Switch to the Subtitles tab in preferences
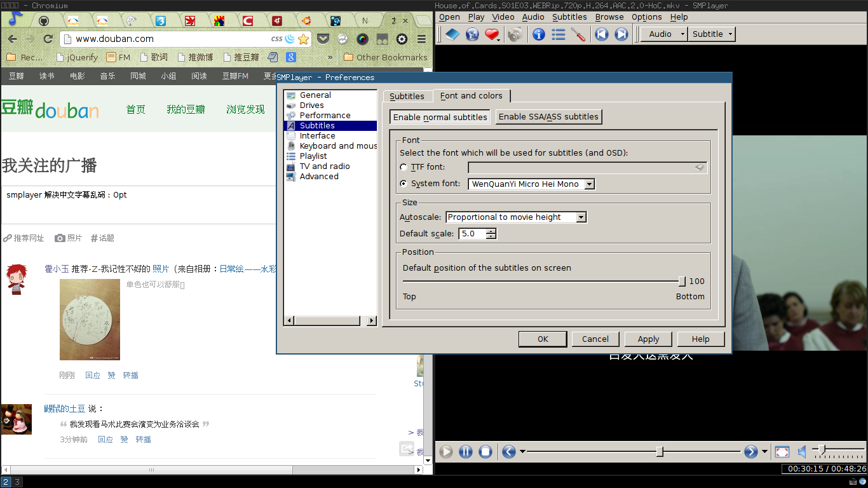868x488 pixels. [407, 96]
